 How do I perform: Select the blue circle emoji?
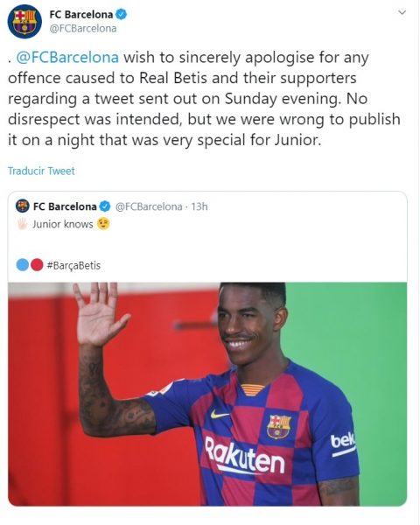pyautogui.click(x=23, y=265)
